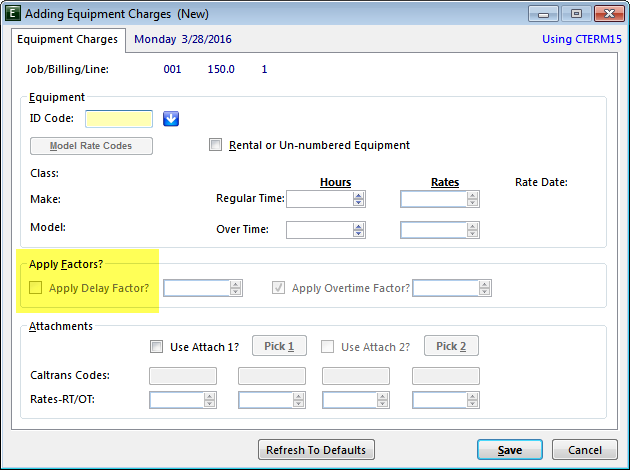
Task: Open Model Rate Codes
Action: click(91, 146)
